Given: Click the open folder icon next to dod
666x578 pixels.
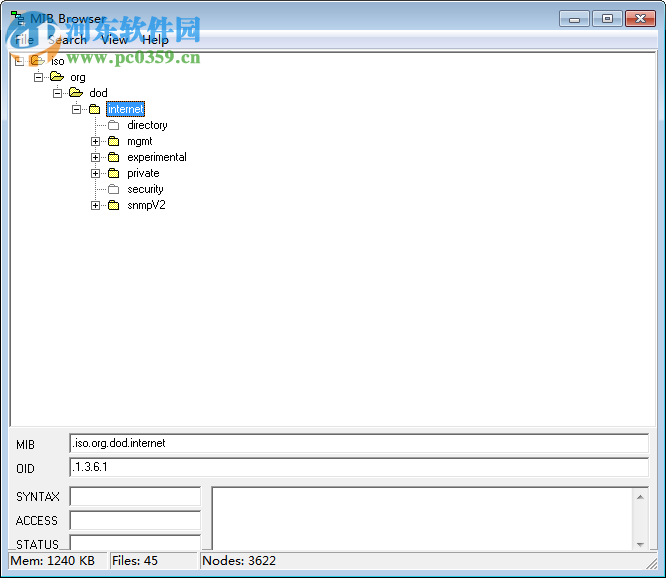Looking at the screenshot, I should (x=76, y=93).
